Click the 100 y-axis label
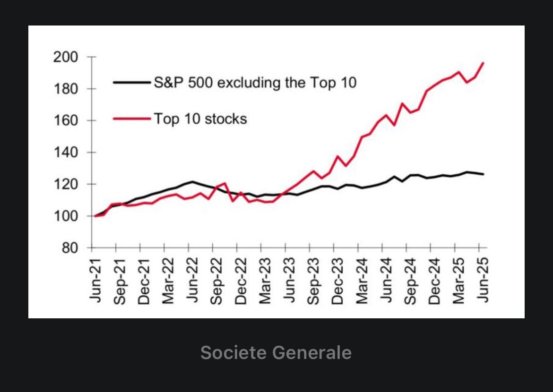This screenshot has width=553, height=392. coord(66,216)
